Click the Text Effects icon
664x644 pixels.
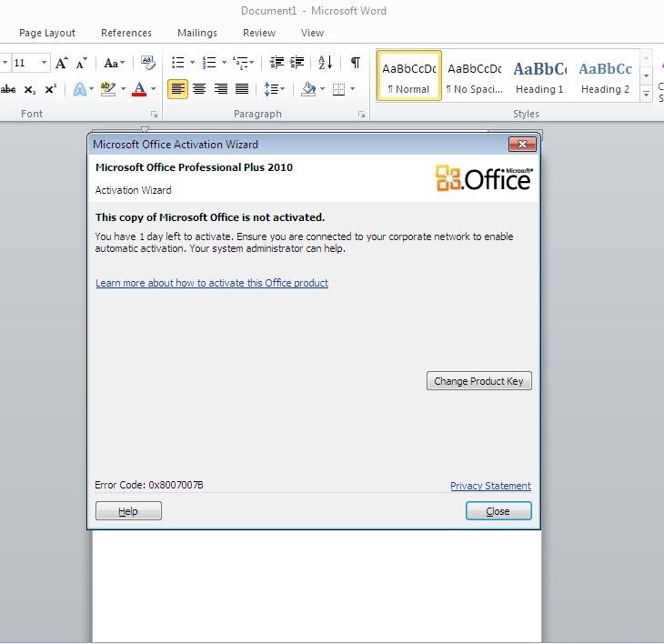tap(79, 89)
